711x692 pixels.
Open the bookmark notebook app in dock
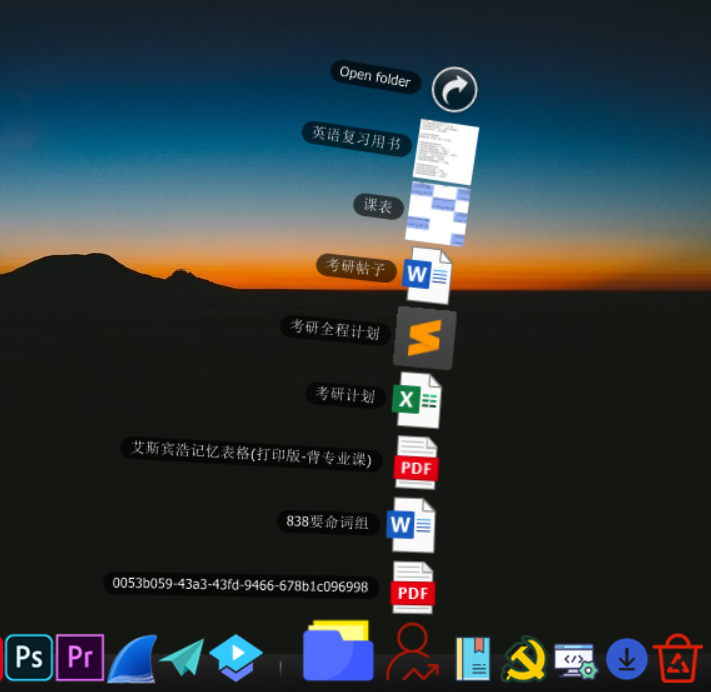pyautogui.click(x=473, y=659)
